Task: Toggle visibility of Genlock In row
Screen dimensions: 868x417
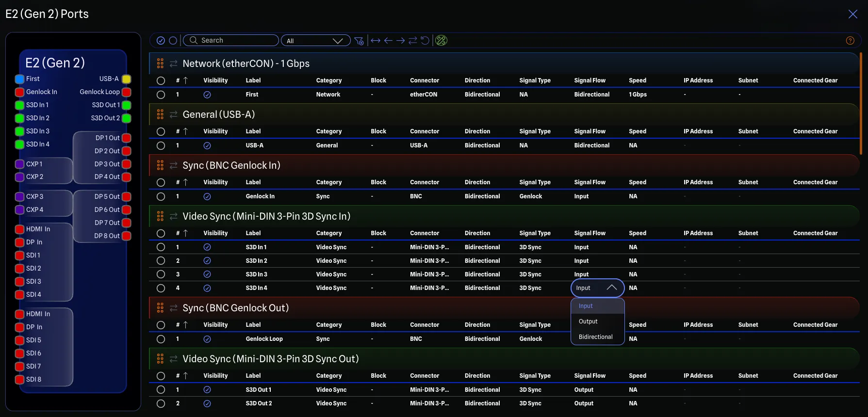Action: coord(207,196)
